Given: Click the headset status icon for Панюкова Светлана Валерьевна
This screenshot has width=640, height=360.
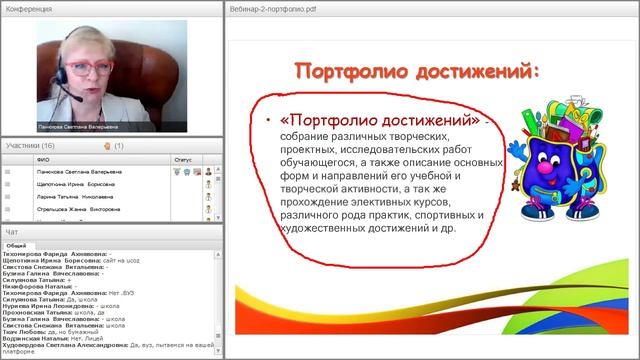Looking at the screenshot, I should click(x=187, y=172).
